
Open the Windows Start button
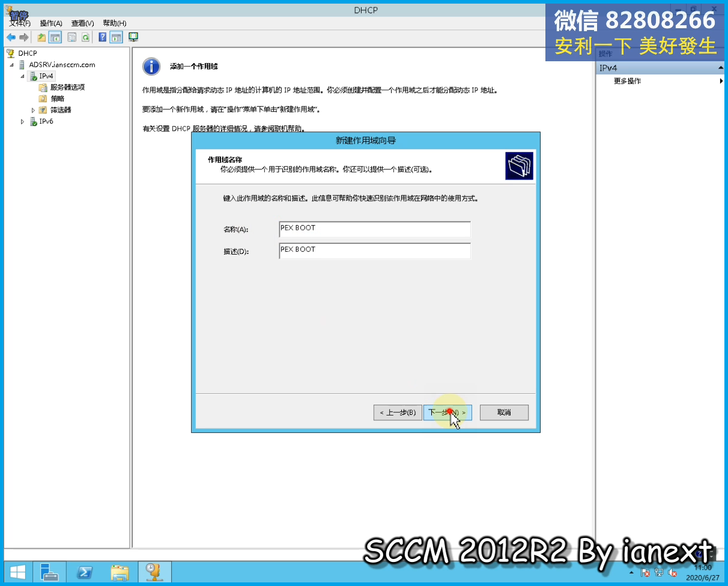18,572
